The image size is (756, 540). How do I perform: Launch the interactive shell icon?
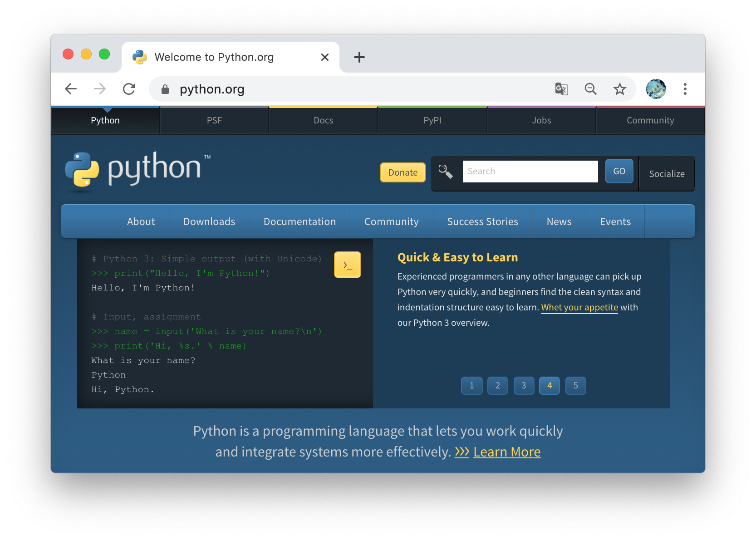[x=348, y=265]
